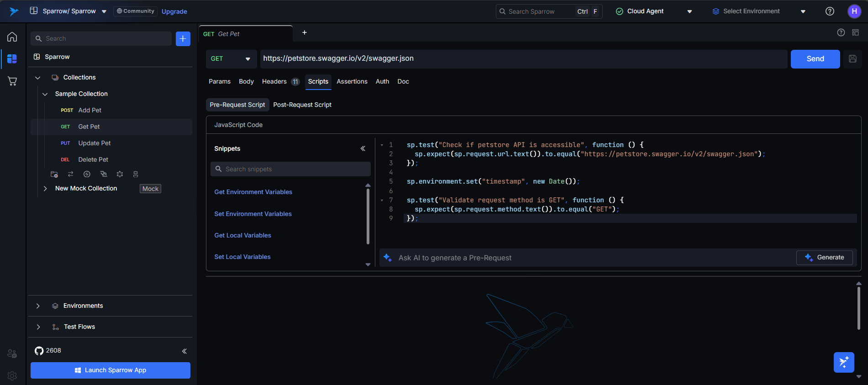Click the blue plus add button in sidebar
The image size is (868, 385).
click(183, 39)
